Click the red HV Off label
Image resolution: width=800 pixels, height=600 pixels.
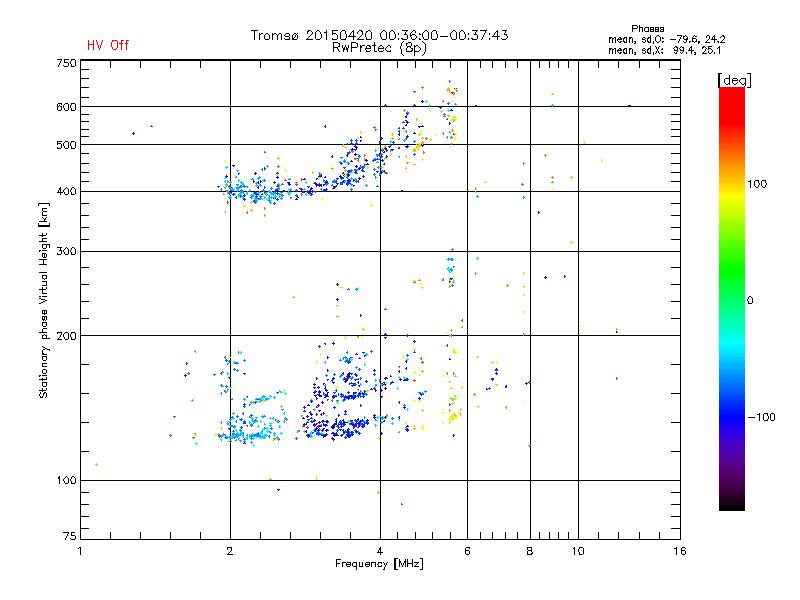(108, 45)
